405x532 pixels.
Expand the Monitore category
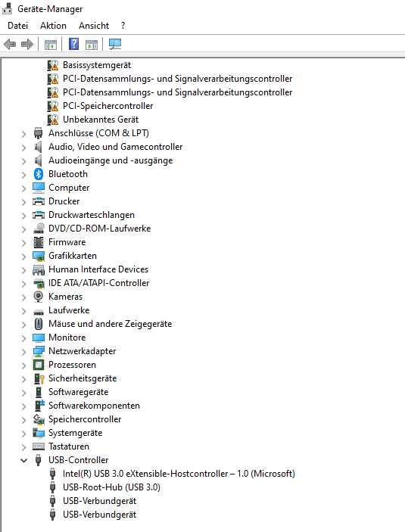23,338
